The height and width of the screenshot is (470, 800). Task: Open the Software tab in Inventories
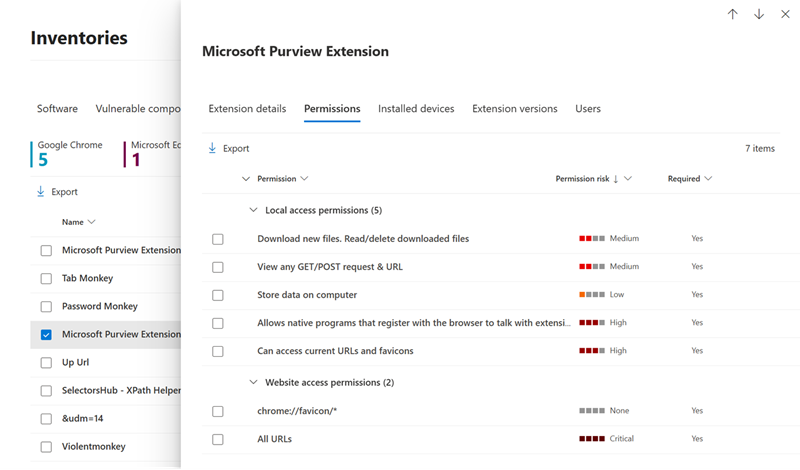[x=57, y=109]
